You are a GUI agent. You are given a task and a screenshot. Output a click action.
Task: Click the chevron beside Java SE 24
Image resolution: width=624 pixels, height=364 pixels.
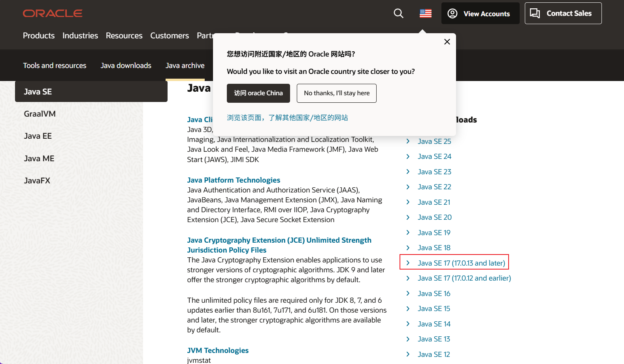click(x=408, y=157)
